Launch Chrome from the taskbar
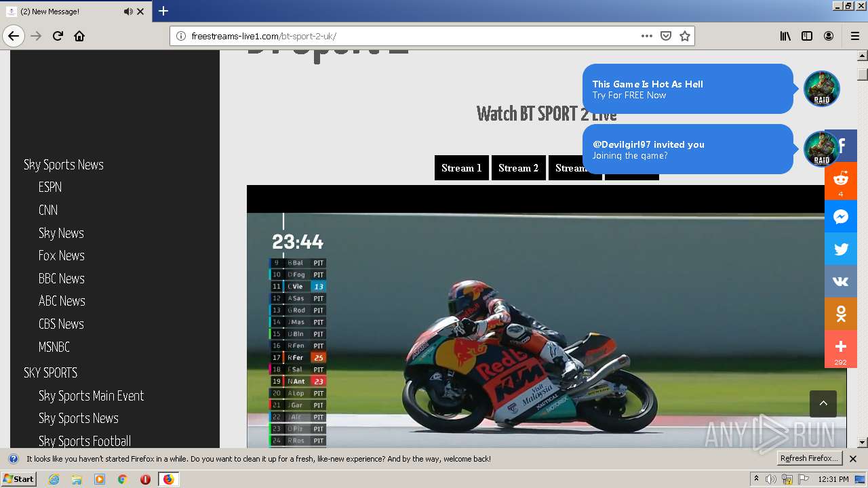This screenshot has width=868, height=488. (x=123, y=479)
